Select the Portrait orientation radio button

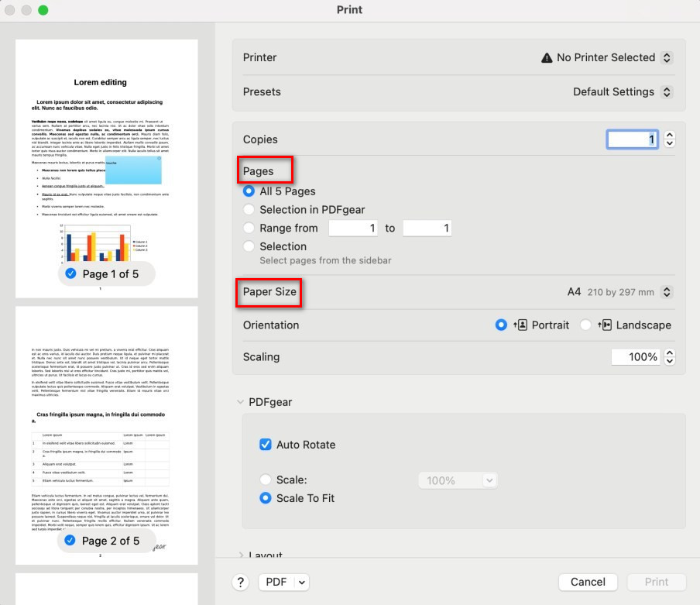click(501, 325)
